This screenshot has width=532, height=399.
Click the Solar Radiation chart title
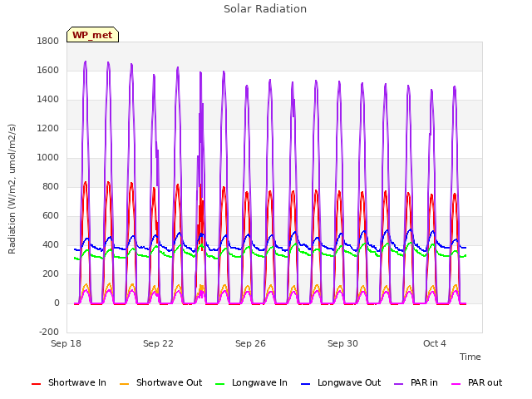(x=265, y=9)
